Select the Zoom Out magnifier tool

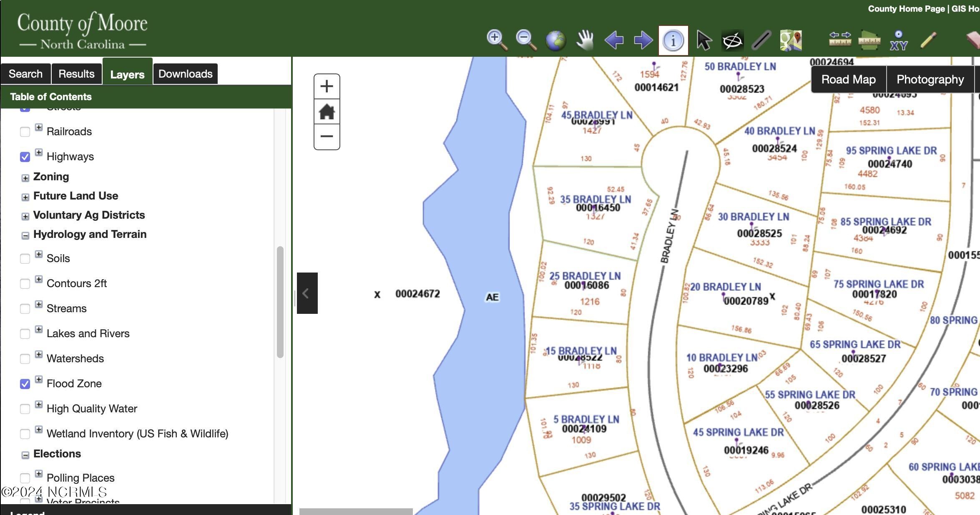(525, 40)
